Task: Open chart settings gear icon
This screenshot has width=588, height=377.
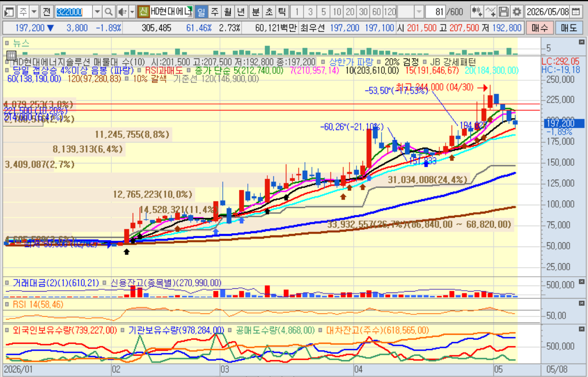Action: coord(517,11)
